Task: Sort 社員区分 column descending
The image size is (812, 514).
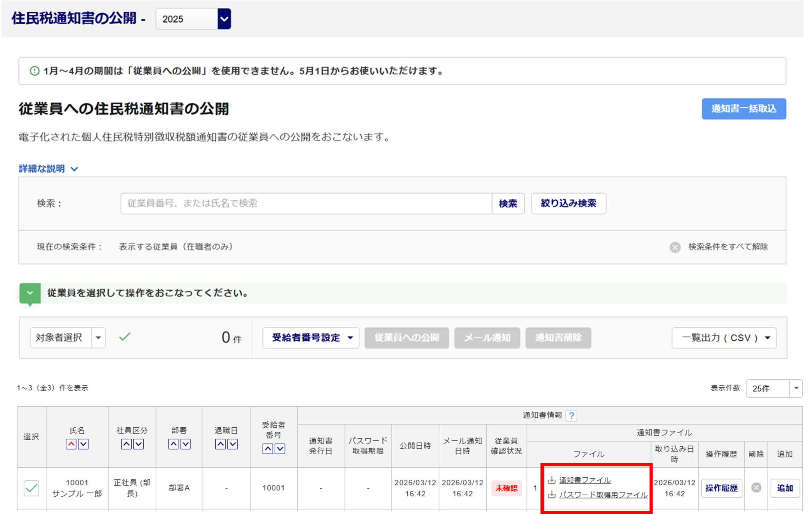Action: coord(139,444)
